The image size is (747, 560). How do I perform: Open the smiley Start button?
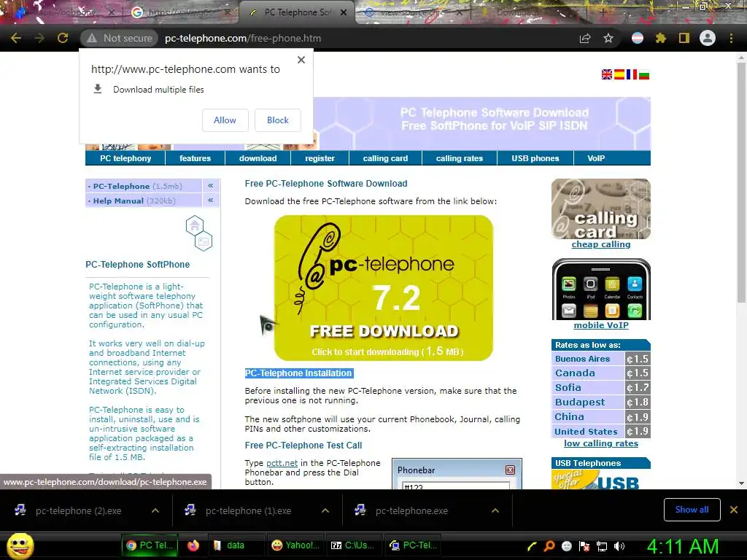(20, 545)
